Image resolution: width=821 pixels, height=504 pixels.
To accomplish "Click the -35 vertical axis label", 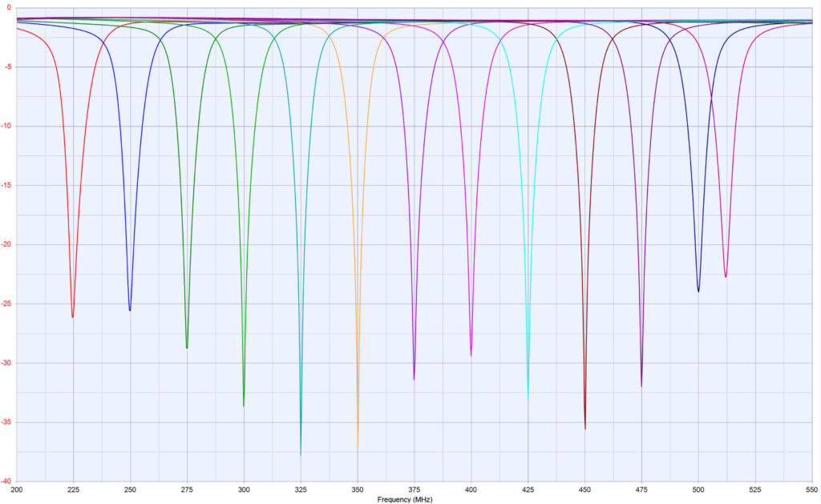I will tap(6, 422).
